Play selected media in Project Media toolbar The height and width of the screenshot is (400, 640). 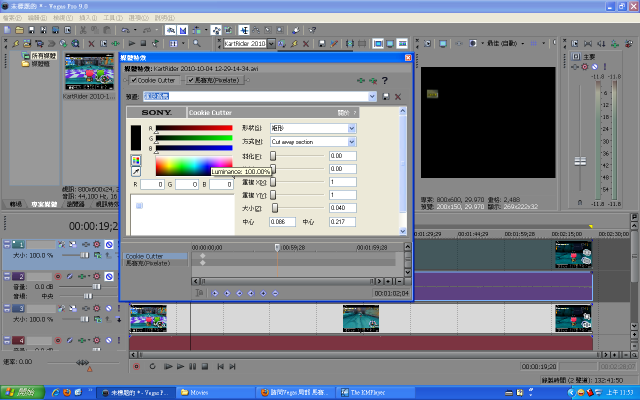pyautogui.click(x=132, y=43)
